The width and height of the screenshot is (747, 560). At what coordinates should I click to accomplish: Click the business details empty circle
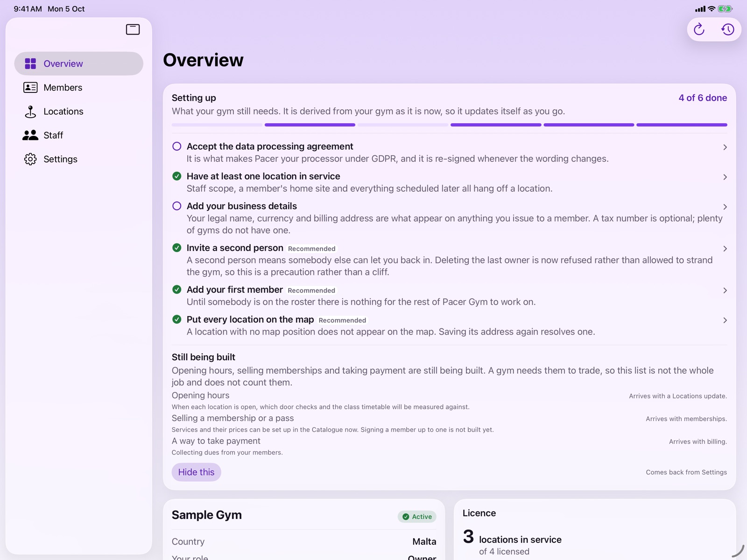[x=177, y=206]
